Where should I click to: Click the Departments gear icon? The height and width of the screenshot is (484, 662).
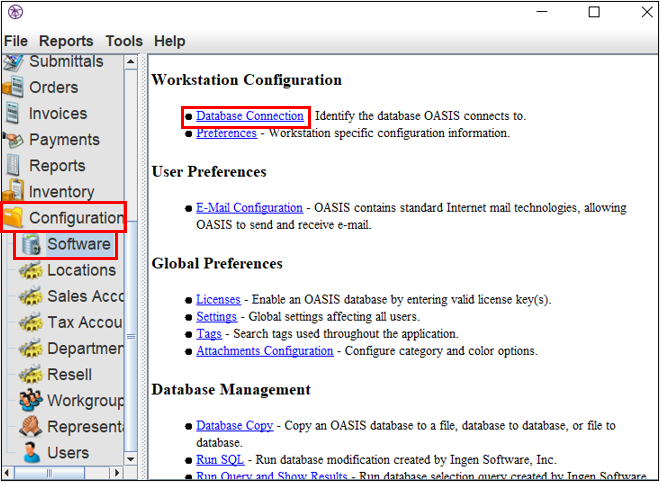click(x=31, y=349)
